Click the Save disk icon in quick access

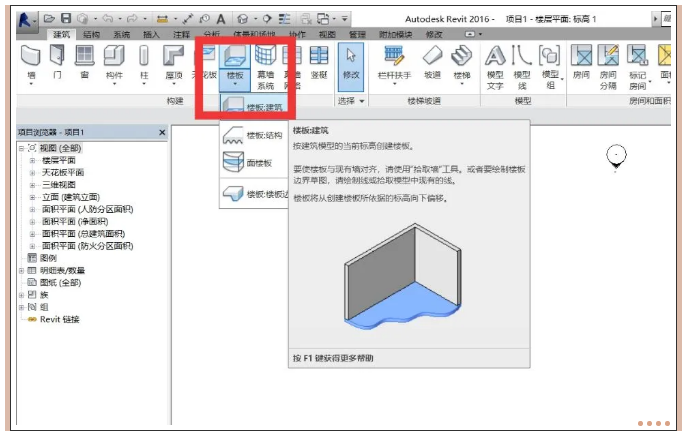(66, 18)
